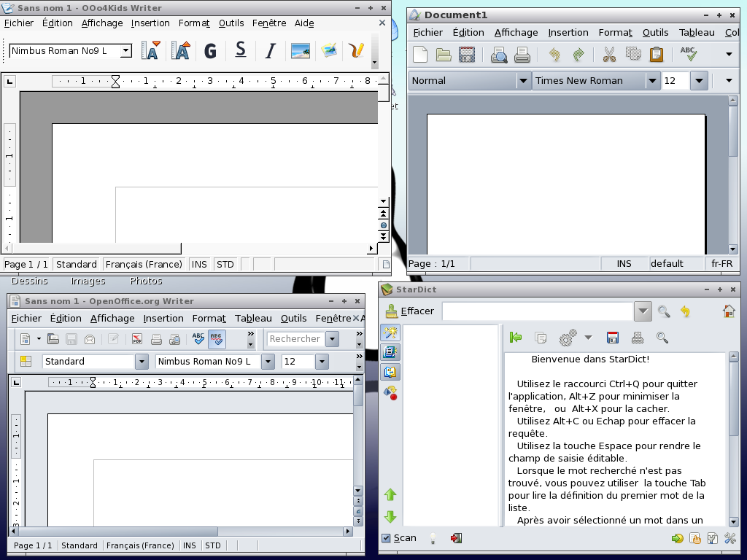Expand StarDict search history dropdown
This screenshot has width=747, height=560.
(x=643, y=311)
